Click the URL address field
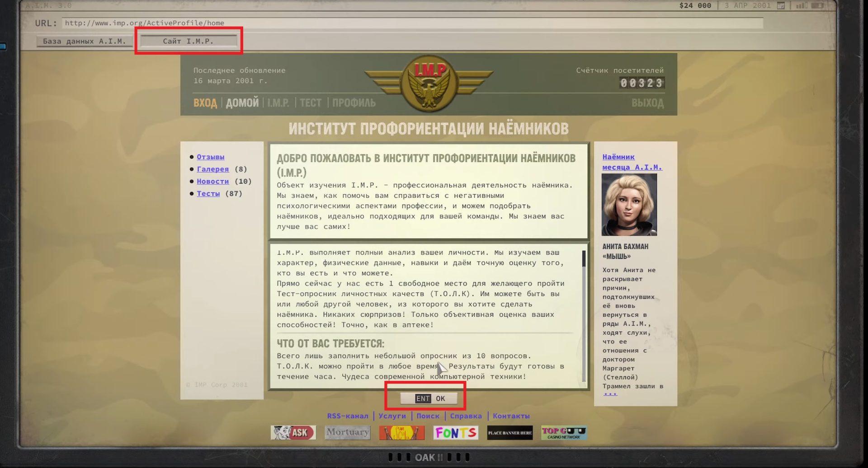This screenshot has width=868, height=468. click(412, 23)
